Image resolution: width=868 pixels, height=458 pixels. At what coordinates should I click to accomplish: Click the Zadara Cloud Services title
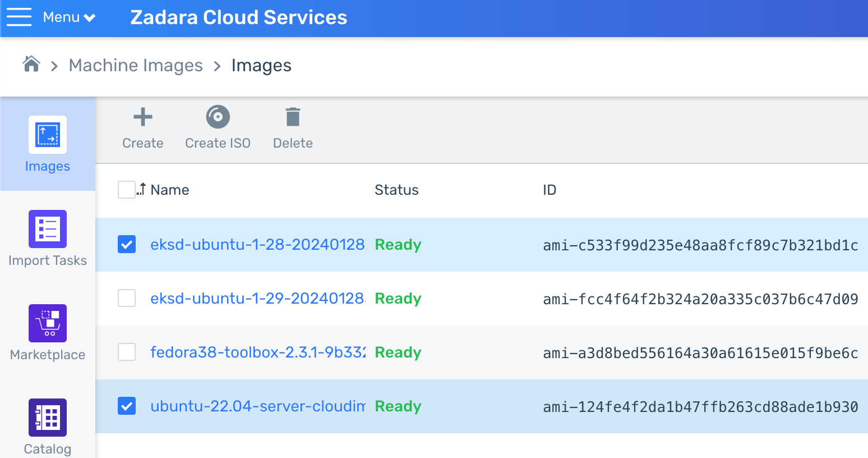[239, 17]
